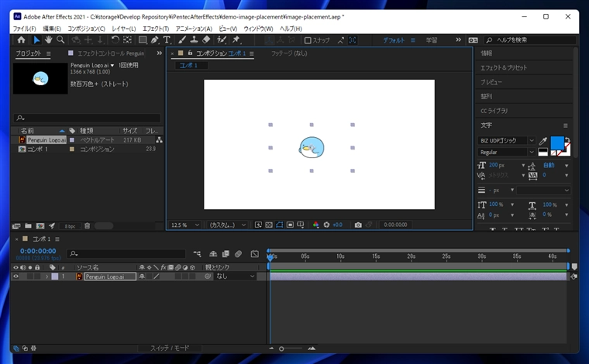Select the Puppet Pin tool

[236, 39]
